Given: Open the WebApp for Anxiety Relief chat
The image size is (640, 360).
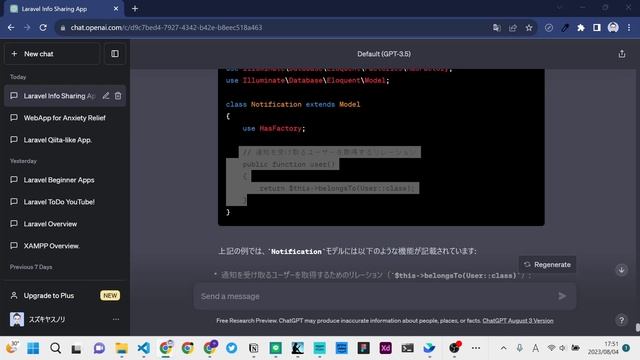Looking at the screenshot, I should [65, 118].
